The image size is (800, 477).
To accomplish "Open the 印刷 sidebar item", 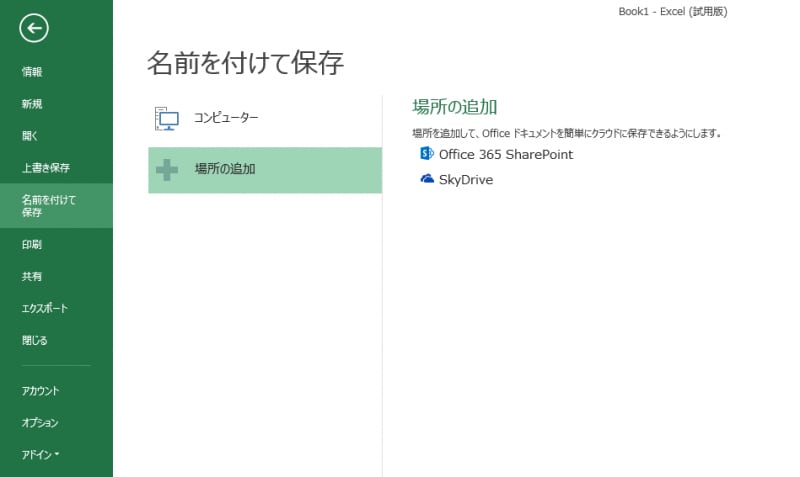I will coord(32,244).
